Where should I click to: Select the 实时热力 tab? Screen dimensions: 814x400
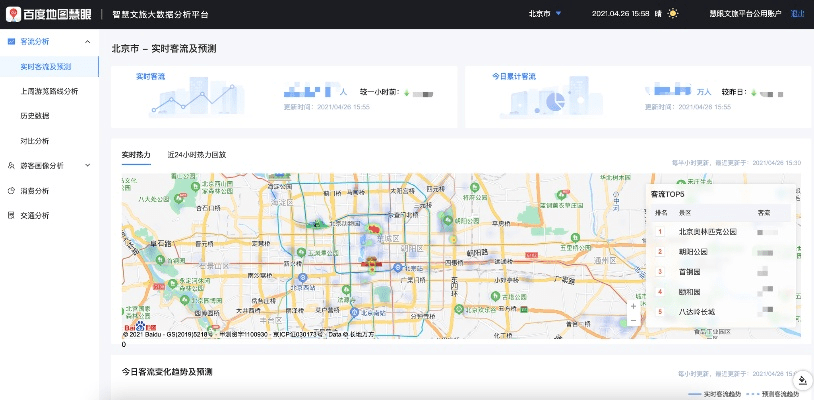point(136,155)
